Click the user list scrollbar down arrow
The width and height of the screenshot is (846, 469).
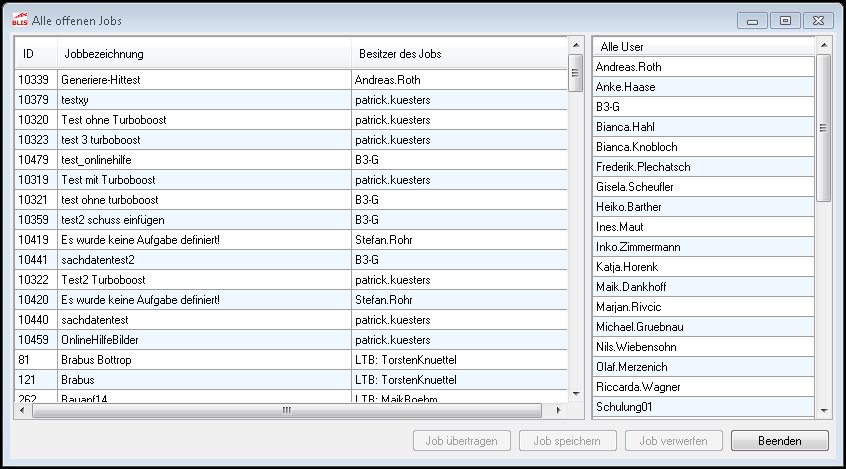coord(824,410)
